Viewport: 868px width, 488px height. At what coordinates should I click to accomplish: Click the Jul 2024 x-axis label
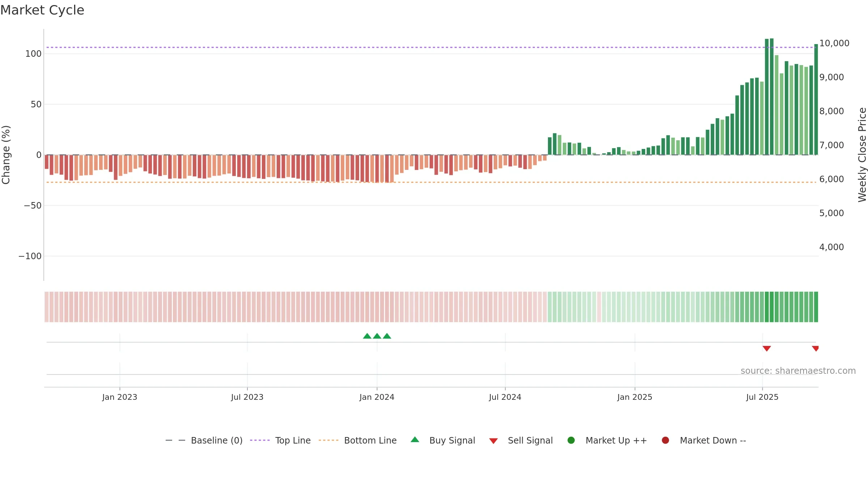(505, 397)
